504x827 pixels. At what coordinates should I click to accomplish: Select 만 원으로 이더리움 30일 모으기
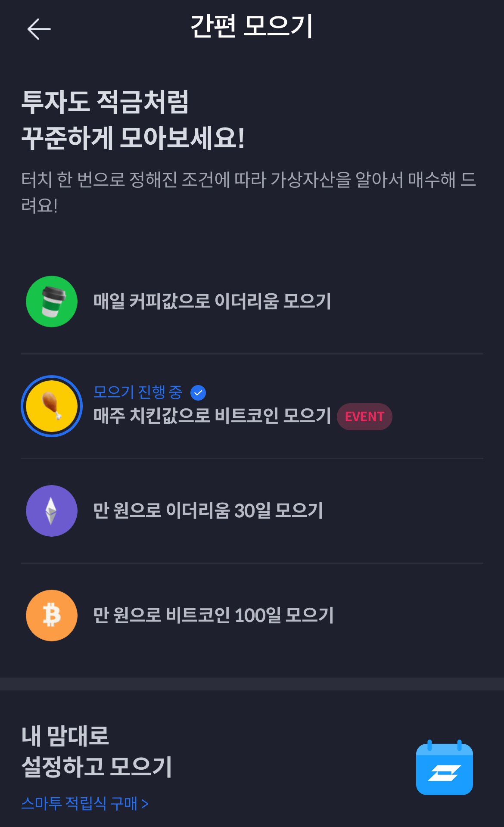tap(252, 511)
